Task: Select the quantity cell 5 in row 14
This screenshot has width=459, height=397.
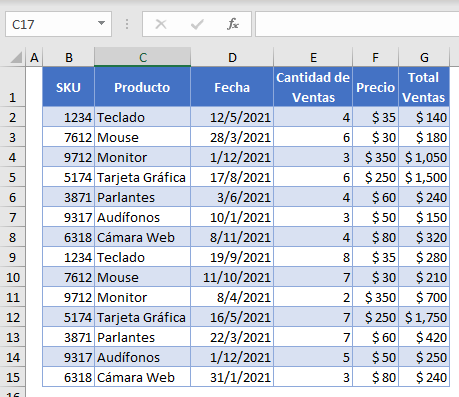Action: click(x=313, y=357)
